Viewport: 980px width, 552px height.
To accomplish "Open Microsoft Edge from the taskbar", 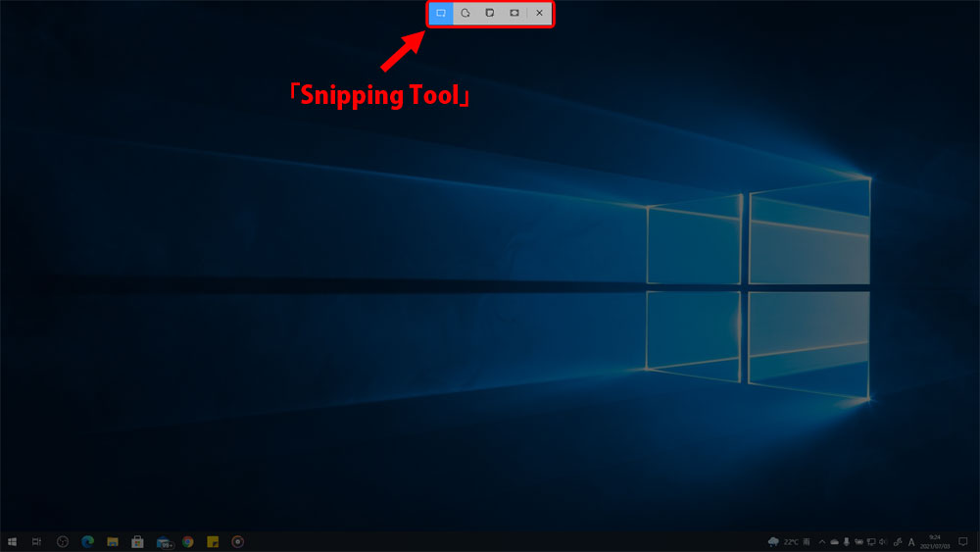I will click(87, 542).
